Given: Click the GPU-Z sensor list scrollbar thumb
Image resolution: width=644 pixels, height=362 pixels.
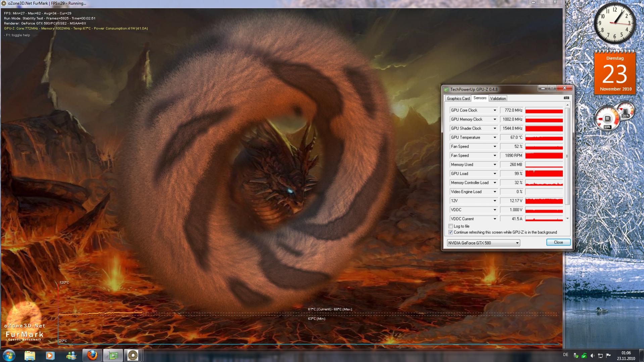Looking at the screenshot, I should [x=567, y=156].
